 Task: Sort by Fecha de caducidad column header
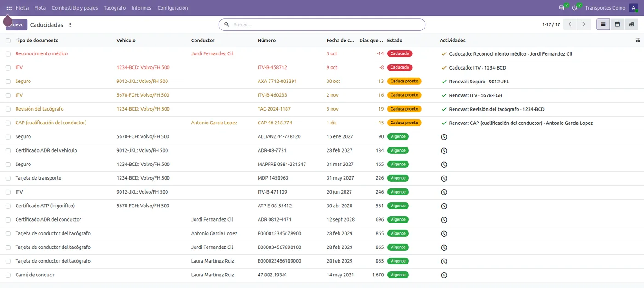(340, 41)
